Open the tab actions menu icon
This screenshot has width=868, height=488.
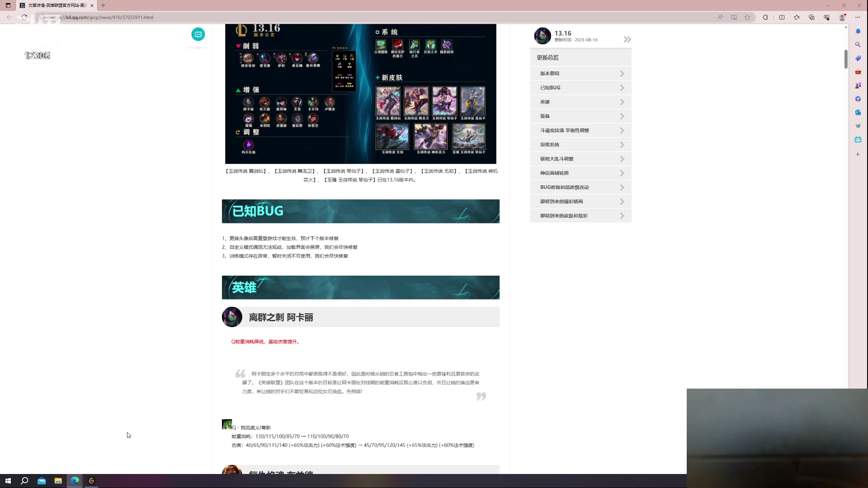8,5
